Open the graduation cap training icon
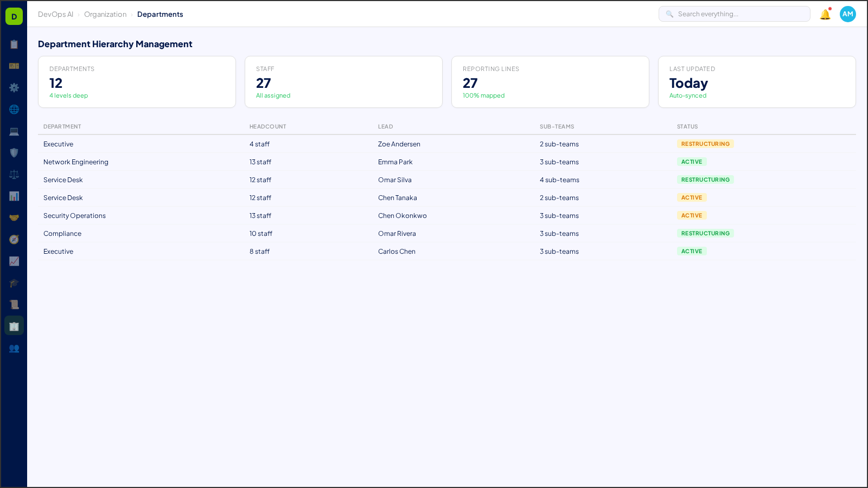Viewport: 868px width, 488px height. coord(14,282)
